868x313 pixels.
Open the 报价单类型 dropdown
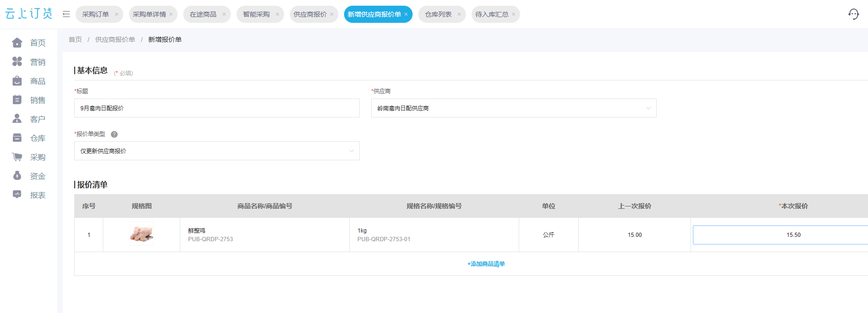[217, 151]
